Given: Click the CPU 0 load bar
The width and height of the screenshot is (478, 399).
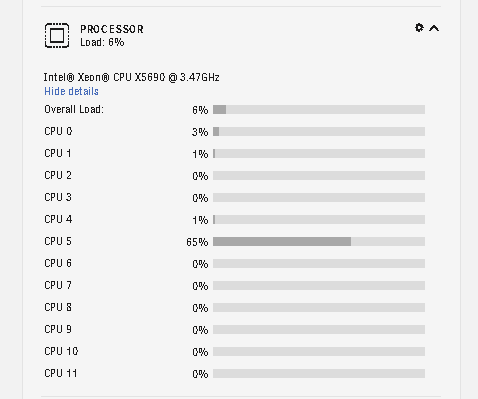Looking at the screenshot, I should [319, 131].
